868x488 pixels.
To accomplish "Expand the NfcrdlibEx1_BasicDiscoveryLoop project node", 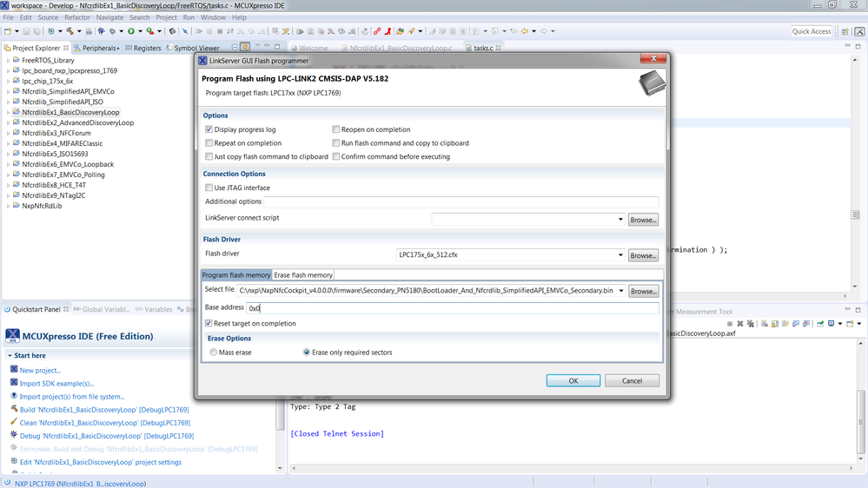I will tap(8, 112).
